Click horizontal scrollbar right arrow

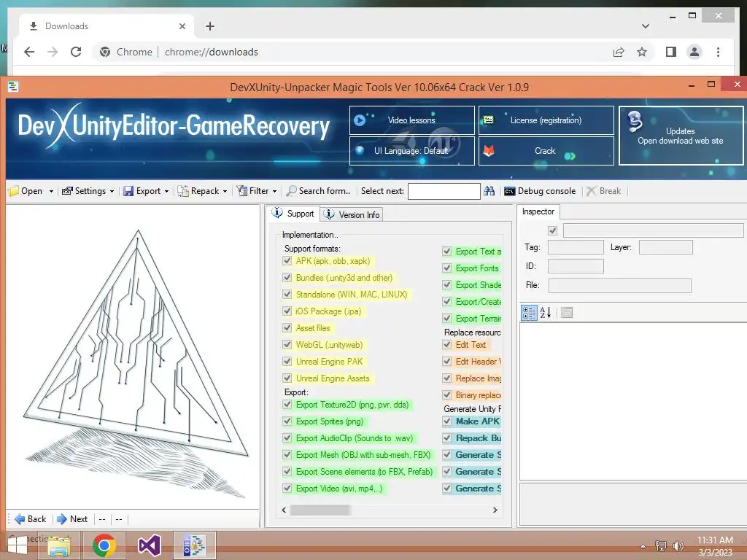pos(495,510)
